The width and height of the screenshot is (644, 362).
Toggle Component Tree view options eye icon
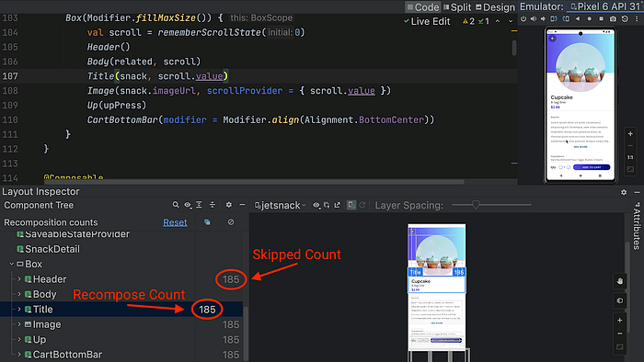[x=188, y=205]
